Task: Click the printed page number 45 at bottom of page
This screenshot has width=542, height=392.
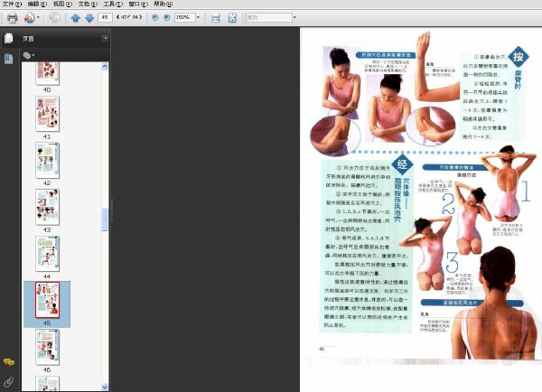Action: point(322,350)
